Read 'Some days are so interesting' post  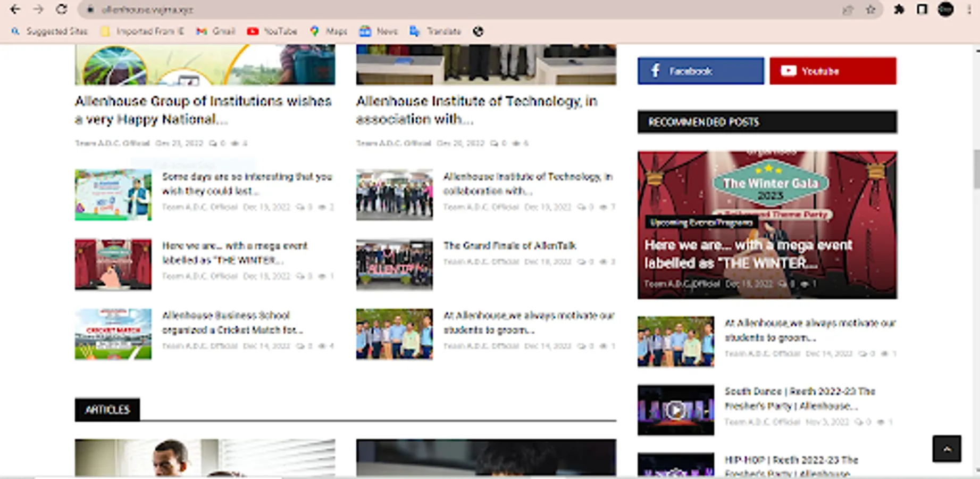point(247,184)
